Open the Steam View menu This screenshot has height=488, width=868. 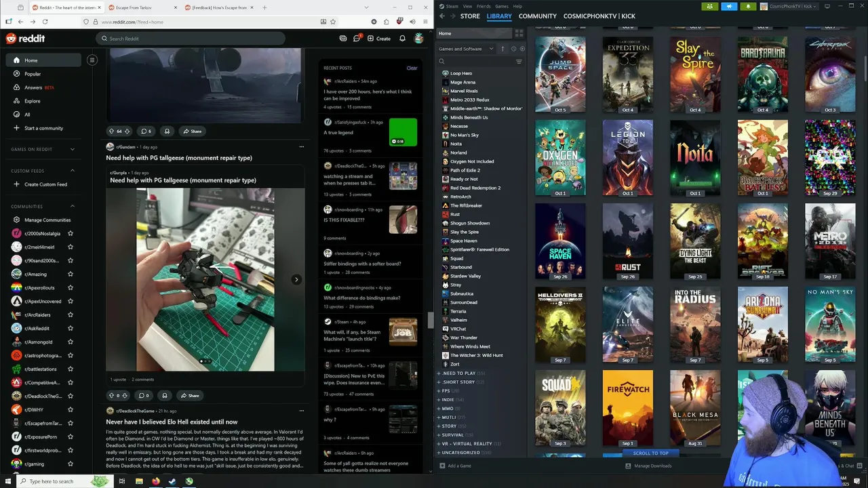[467, 6]
